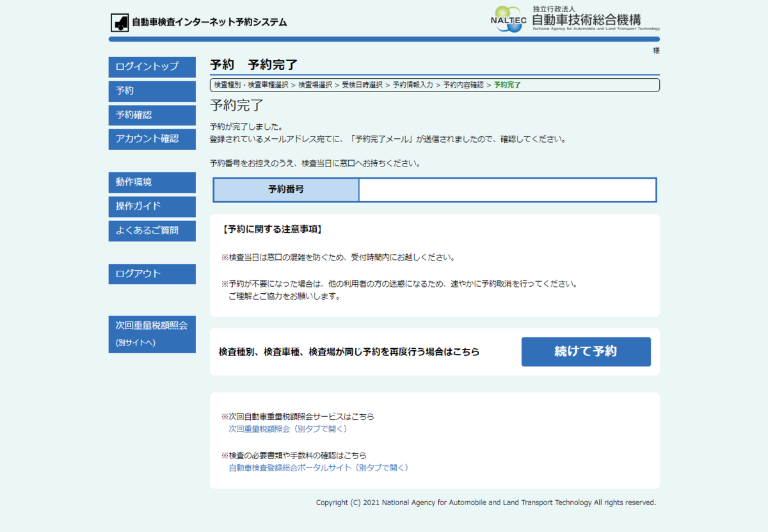Select breadcrumb step 予約内容確認
768x532 pixels.
[463, 85]
